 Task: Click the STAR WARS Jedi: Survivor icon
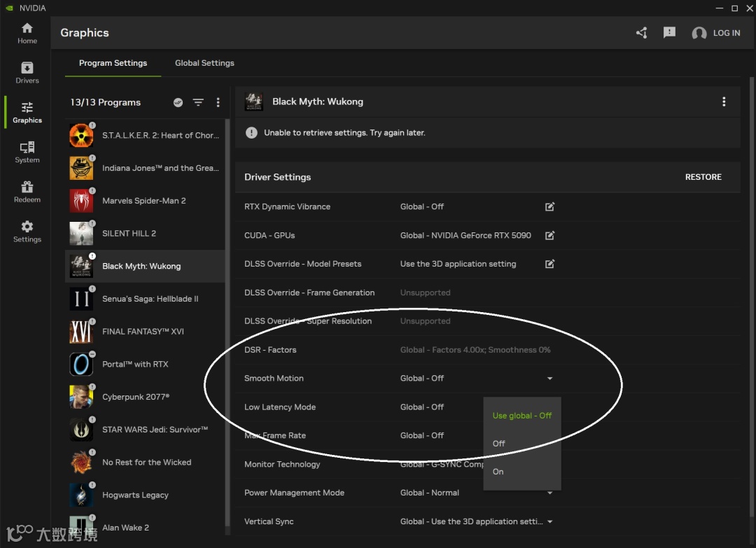(x=81, y=430)
